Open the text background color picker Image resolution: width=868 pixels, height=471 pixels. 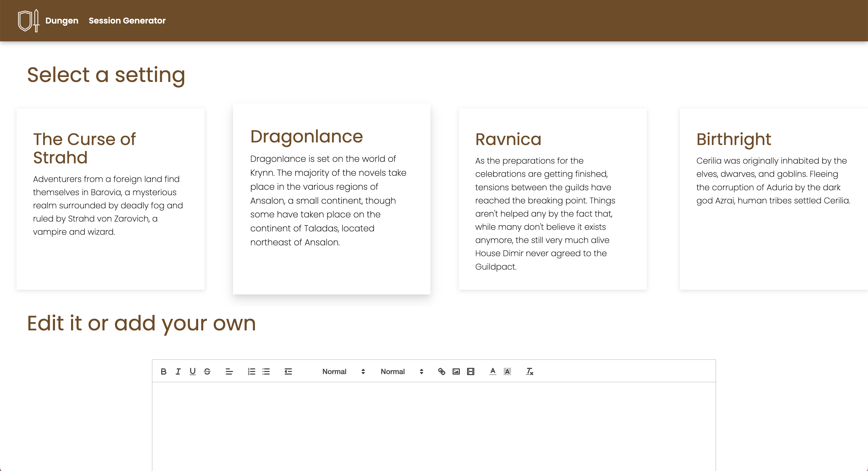507,371
